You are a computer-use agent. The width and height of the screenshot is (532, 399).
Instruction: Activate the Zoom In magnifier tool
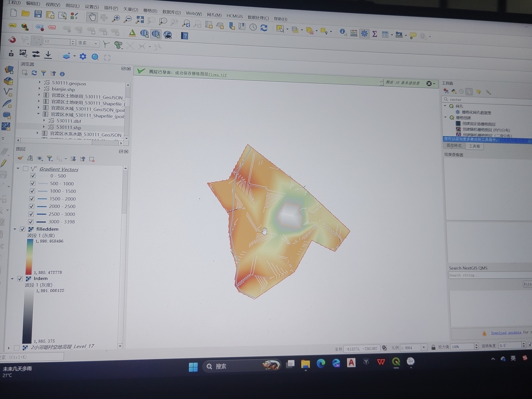pos(116,19)
